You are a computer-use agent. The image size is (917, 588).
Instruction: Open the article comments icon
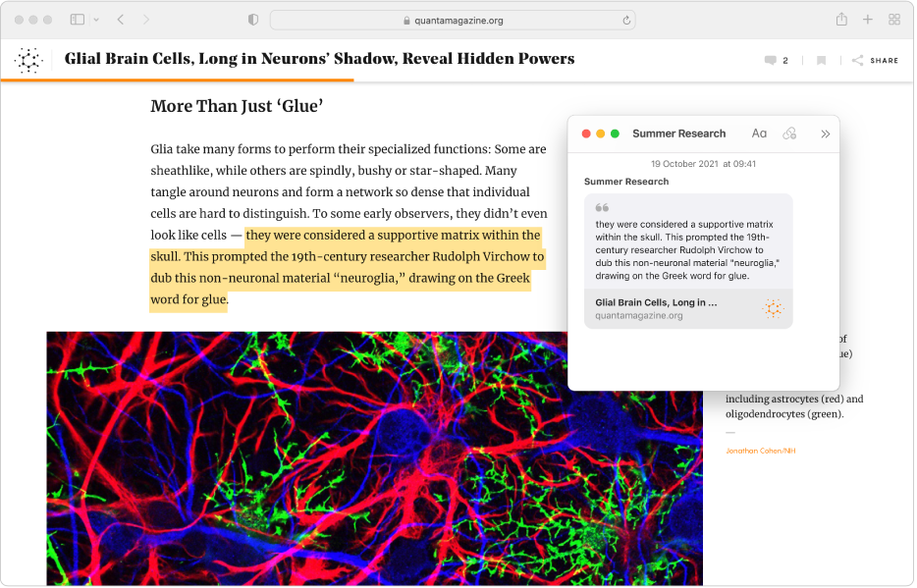[771, 61]
